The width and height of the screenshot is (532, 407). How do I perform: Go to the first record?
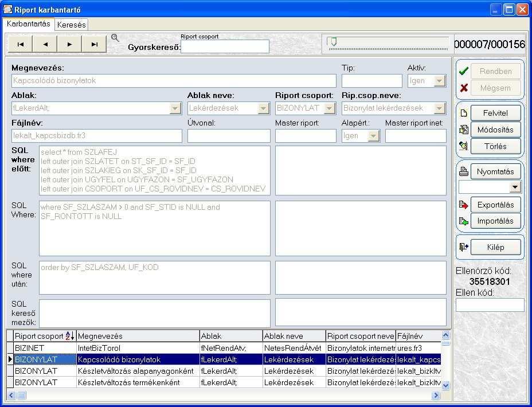[21, 44]
